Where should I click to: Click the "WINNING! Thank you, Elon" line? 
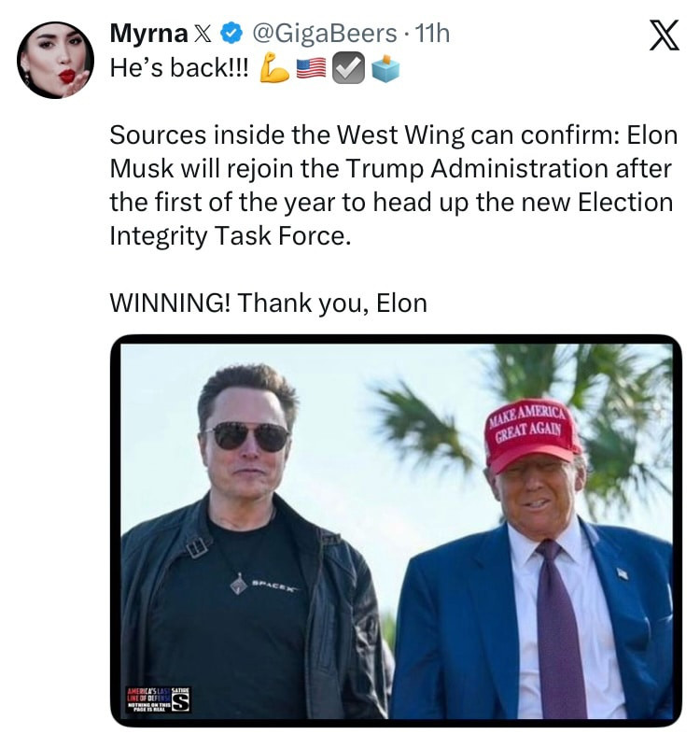(x=268, y=303)
